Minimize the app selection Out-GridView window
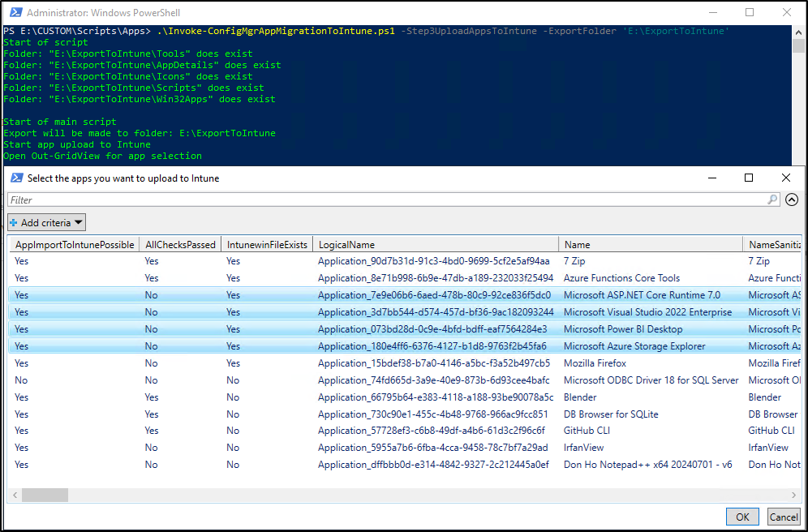The width and height of the screenshot is (808, 532). point(712,178)
